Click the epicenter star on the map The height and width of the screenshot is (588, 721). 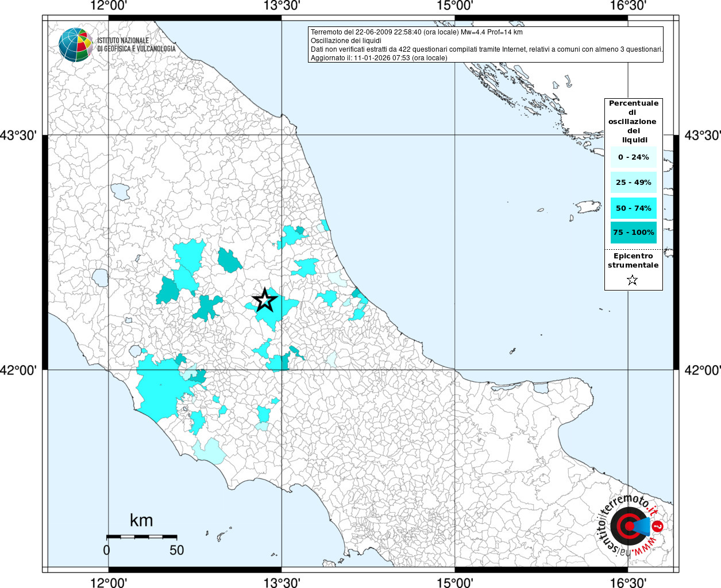coord(264,300)
